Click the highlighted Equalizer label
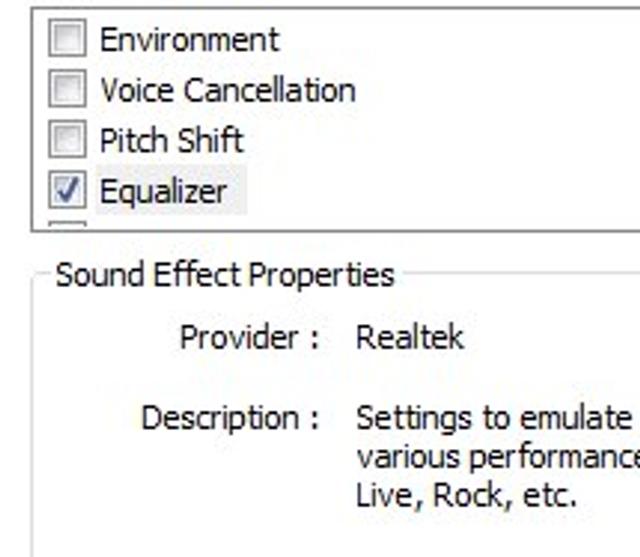 coord(163,190)
